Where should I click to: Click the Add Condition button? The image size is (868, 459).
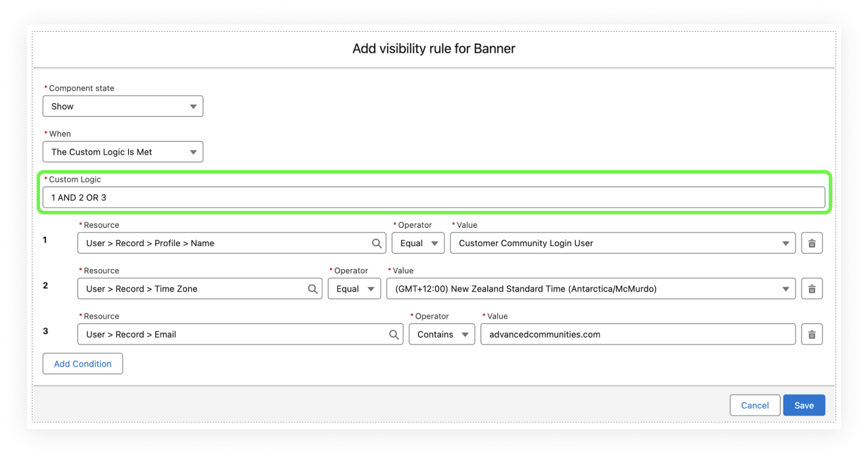click(x=83, y=364)
